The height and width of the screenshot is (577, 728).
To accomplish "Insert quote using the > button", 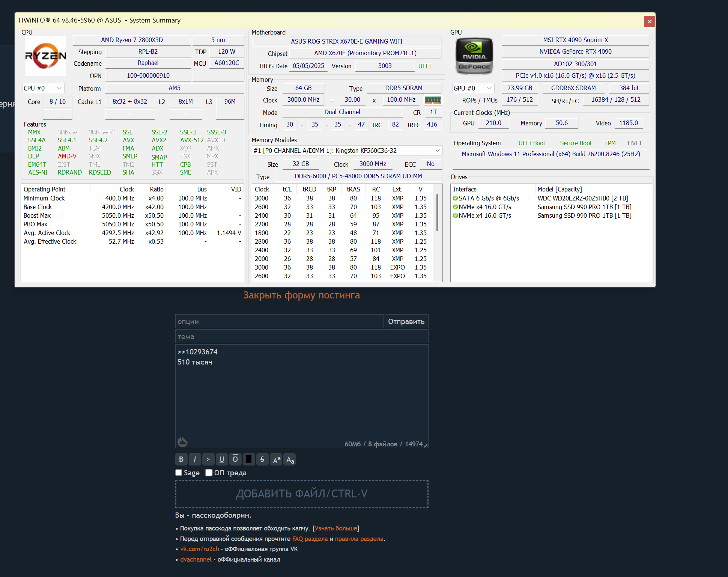I will pos(208,459).
